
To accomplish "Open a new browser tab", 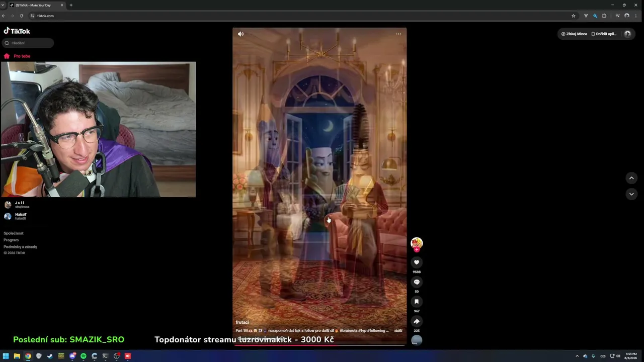I will pyautogui.click(x=71, y=5).
